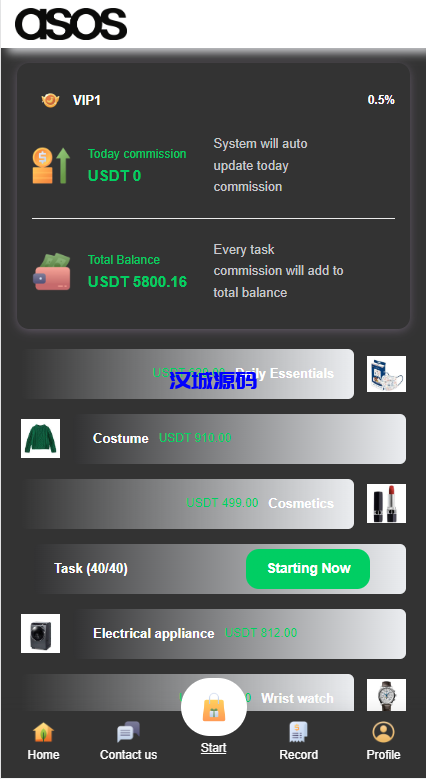Open the Profile avatar icon
This screenshot has height=779, width=426.
click(383, 732)
